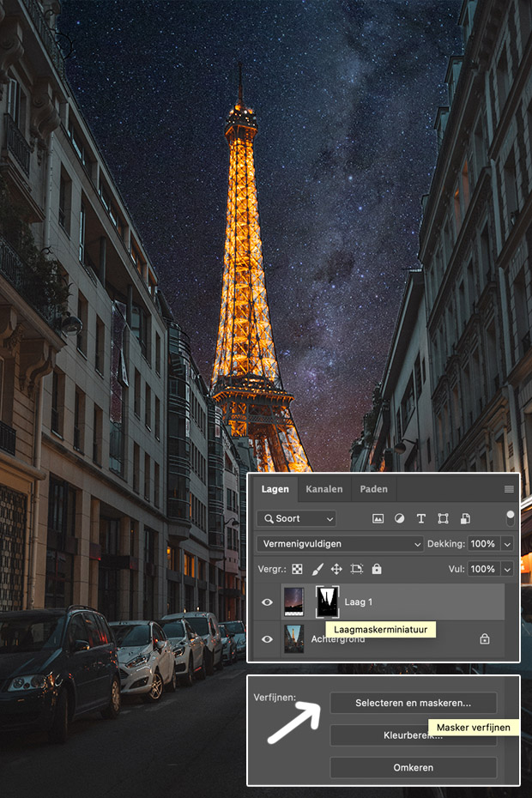This screenshot has height=798, width=532.
Task: Toggle the lock all padlock icon
Action: (376, 569)
